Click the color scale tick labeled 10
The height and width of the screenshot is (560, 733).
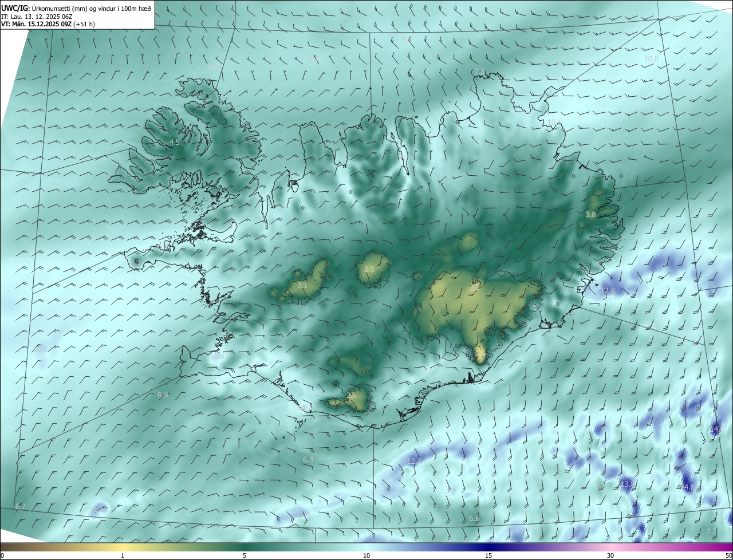366,556
